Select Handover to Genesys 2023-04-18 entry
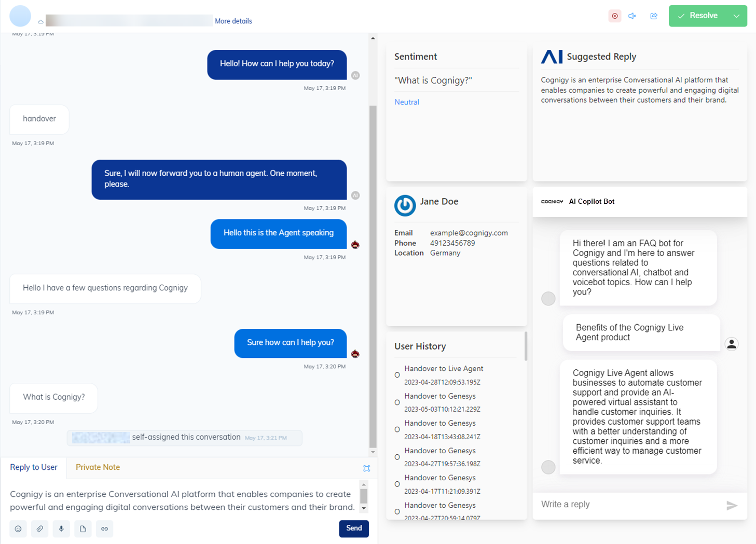Viewport: 756px width, 544px height. coord(443,430)
